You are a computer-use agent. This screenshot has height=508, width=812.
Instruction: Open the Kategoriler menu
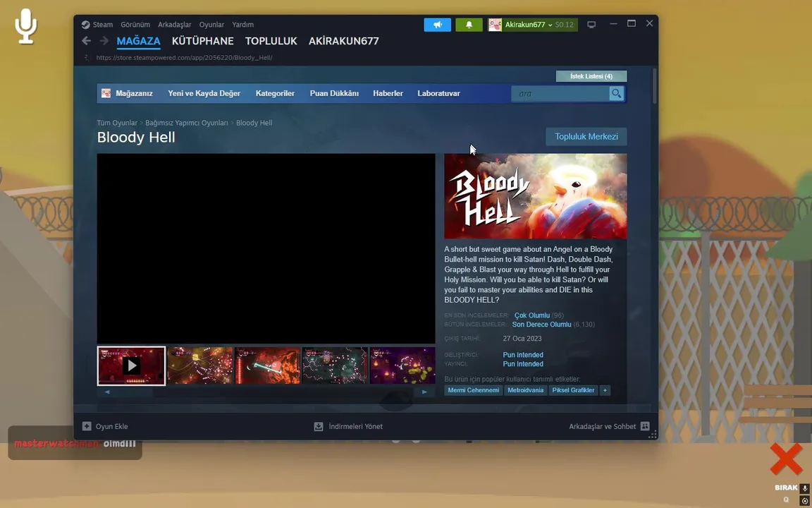[275, 93]
